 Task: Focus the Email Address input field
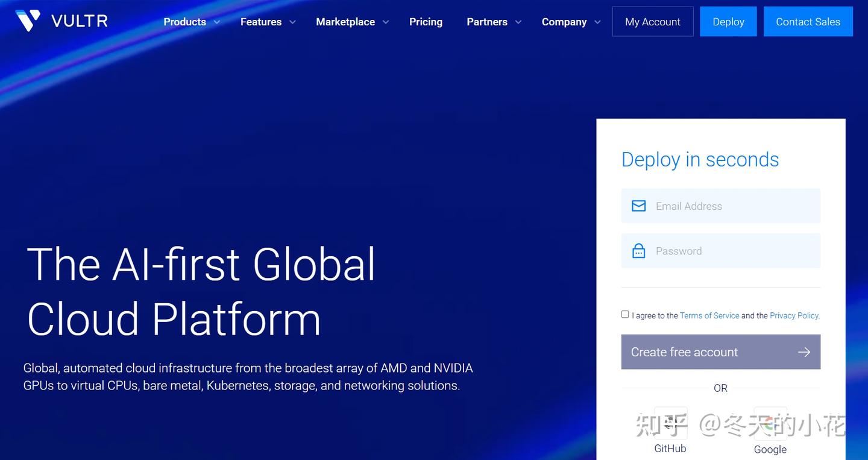pyautogui.click(x=721, y=206)
